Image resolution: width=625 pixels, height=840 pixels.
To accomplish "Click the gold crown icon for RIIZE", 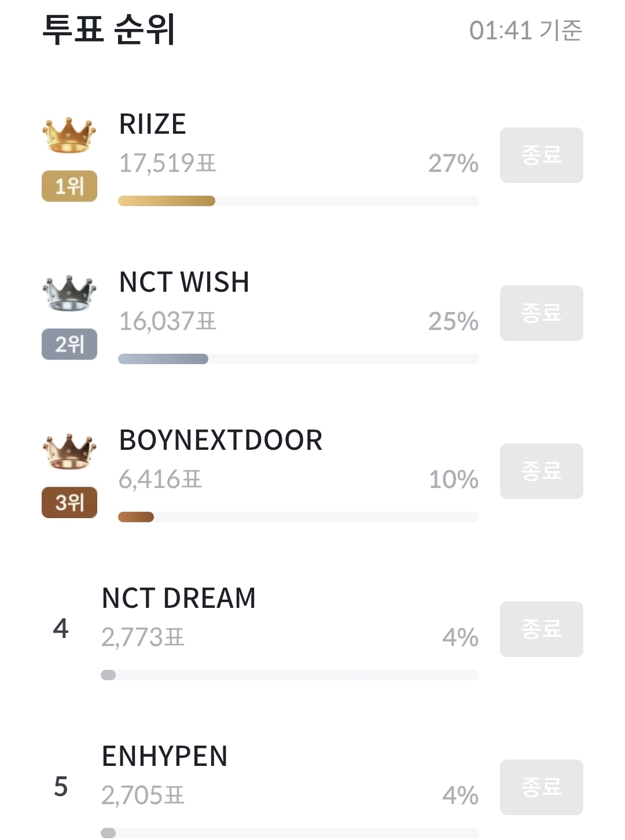I will [x=69, y=135].
